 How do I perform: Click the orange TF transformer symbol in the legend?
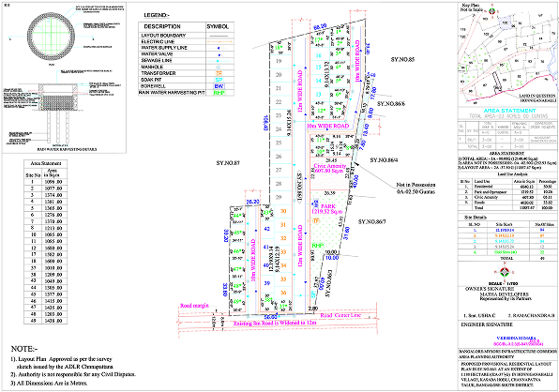coord(219,73)
